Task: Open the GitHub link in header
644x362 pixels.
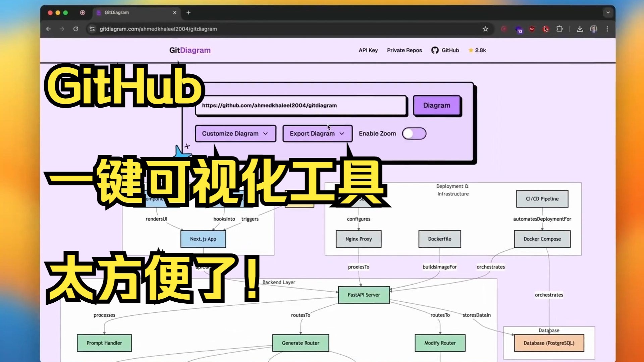Action: coord(445,50)
